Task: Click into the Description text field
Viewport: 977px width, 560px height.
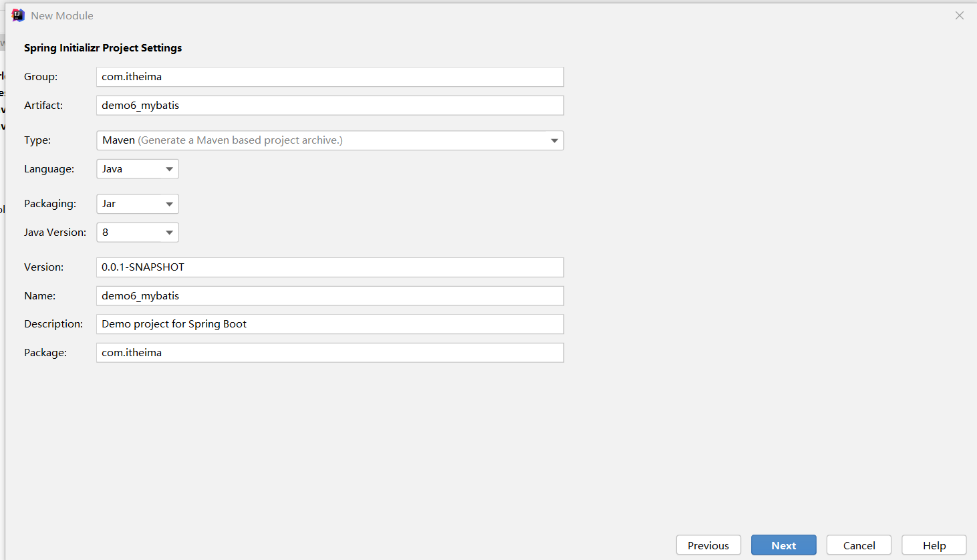Action: 329,324
